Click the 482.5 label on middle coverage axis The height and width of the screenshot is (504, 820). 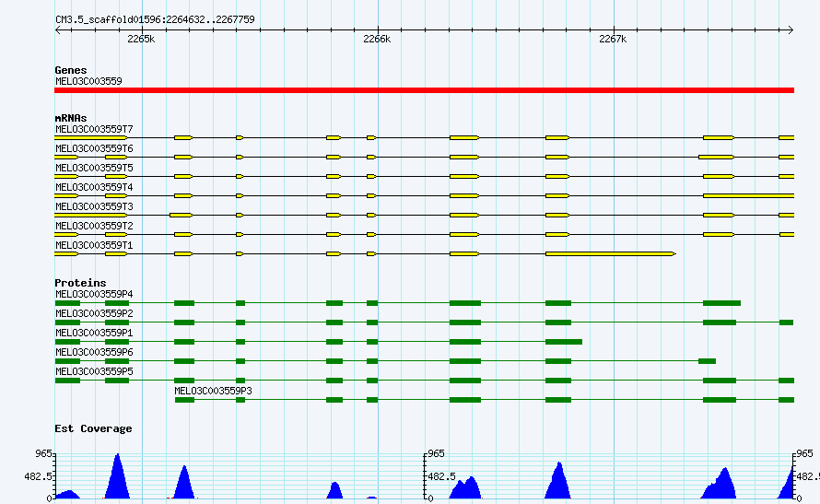[442, 476]
